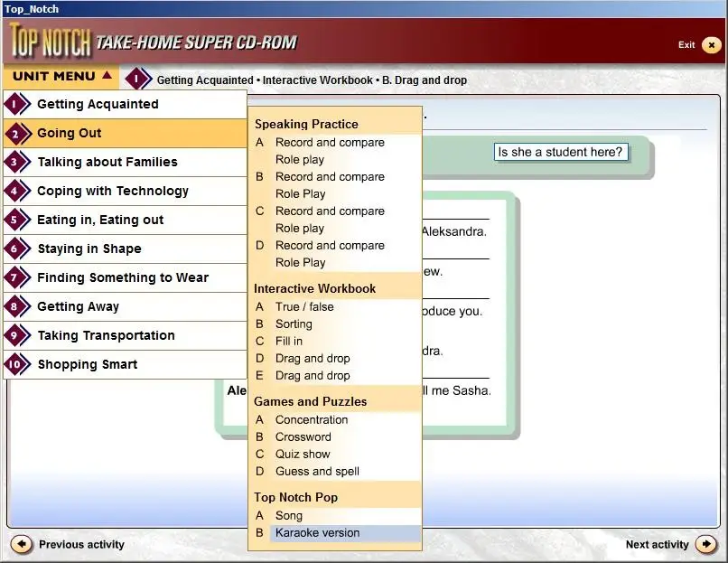The width and height of the screenshot is (728, 563).
Task: Click the Previous activity label
Action: point(81,544)
